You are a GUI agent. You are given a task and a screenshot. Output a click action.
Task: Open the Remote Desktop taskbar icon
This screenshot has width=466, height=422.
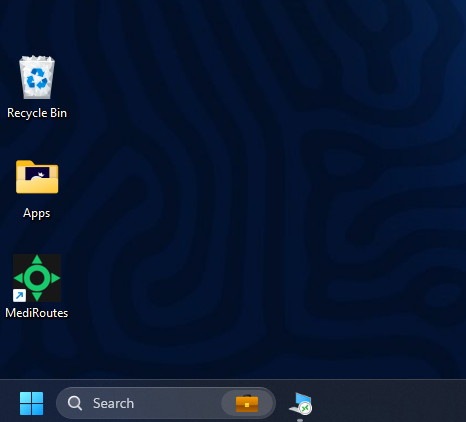tap(301, 403)
